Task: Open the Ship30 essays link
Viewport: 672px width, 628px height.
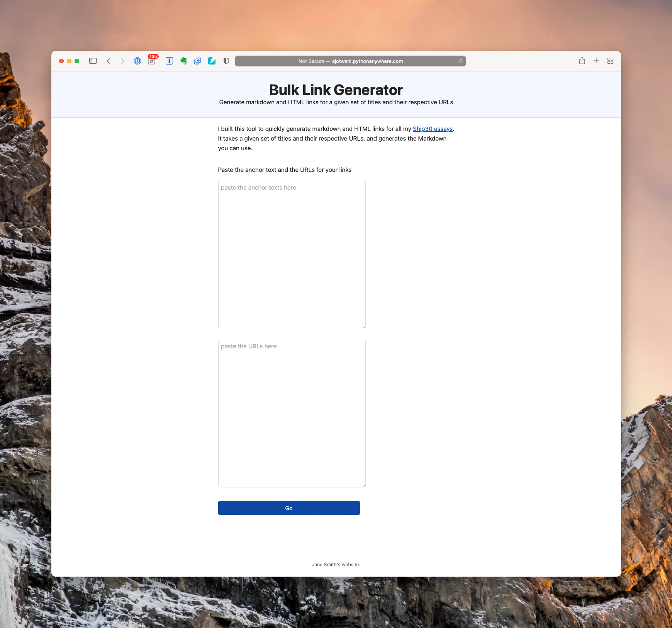Action: click(433, 129)
